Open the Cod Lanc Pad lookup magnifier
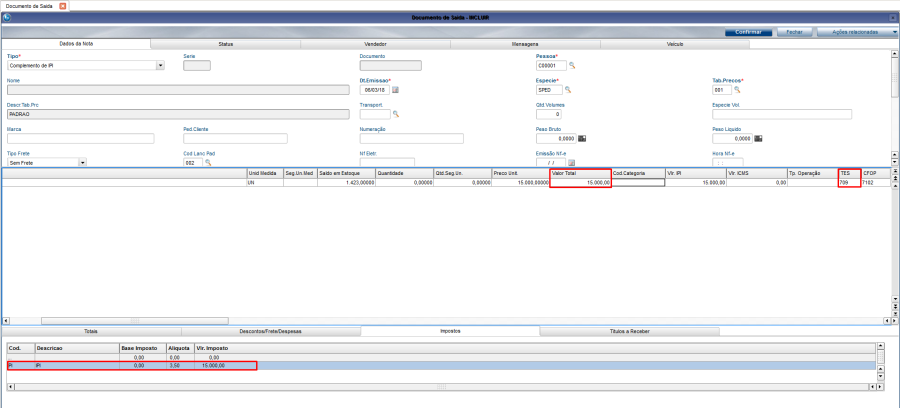This screenshot has width=900, height=408. (208, 162)
